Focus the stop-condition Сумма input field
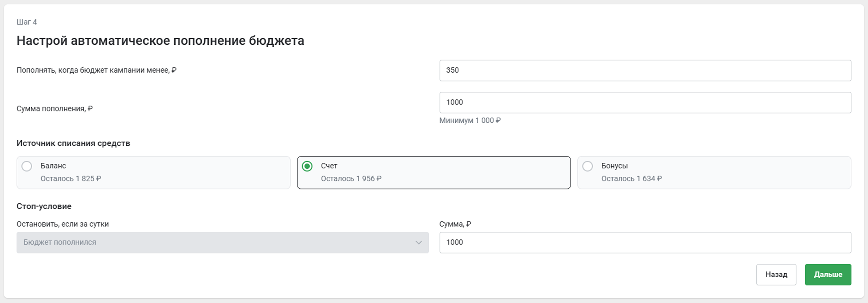Image resolution: width=868 pixels, height=303 pixels. [645, 242]
